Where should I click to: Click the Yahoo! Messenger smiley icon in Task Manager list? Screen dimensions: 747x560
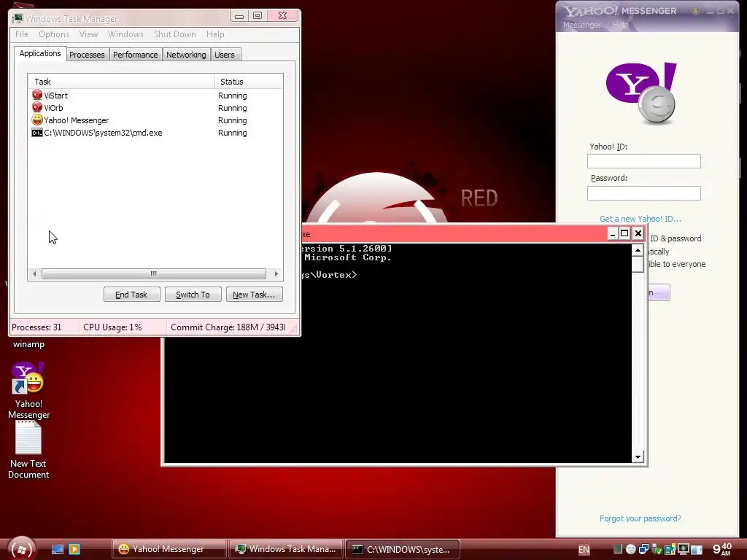[37, 120]
